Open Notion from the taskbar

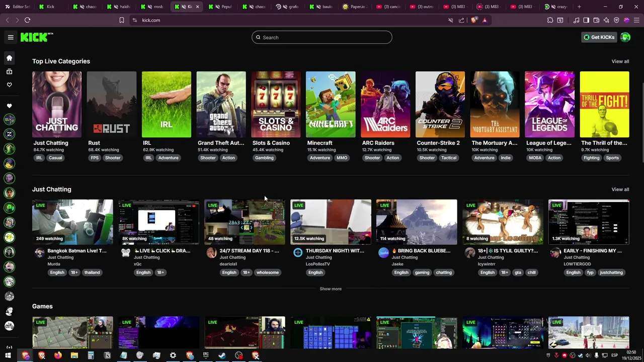click(107, 355)
